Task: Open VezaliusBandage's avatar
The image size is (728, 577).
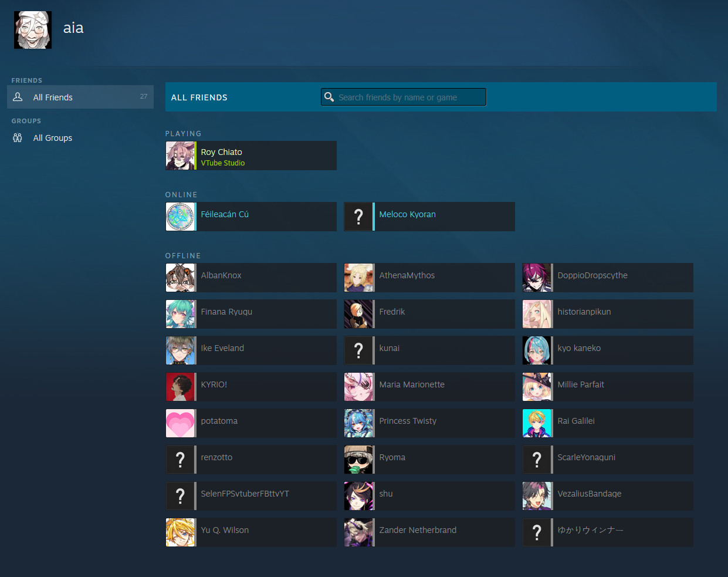Action: point(537,496)
